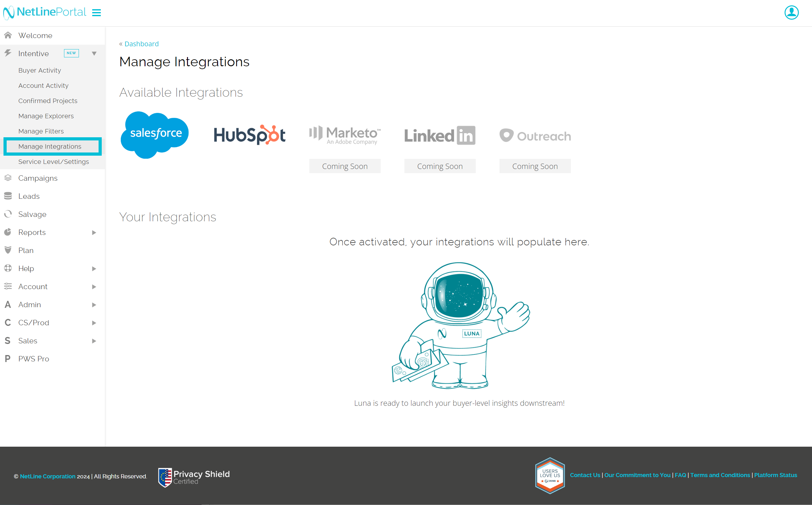Viewport: 812px width, 505px height.
Task: Click the hamburger menu icon
Action: [97, 13]
